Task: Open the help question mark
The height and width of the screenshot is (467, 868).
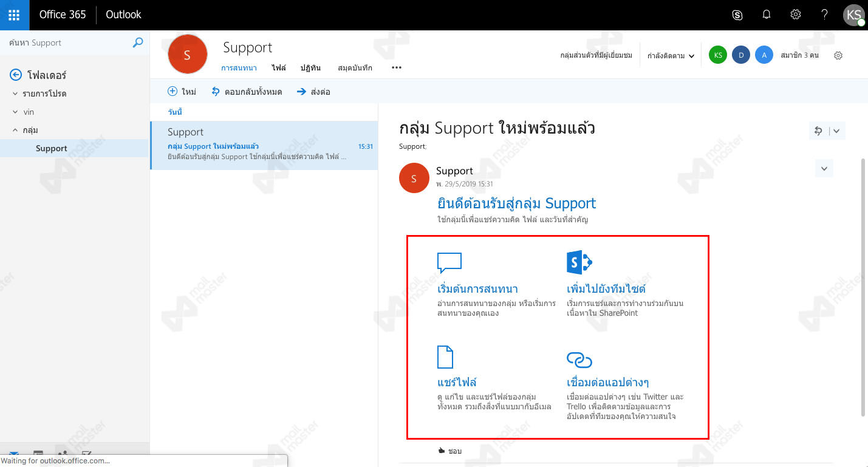Action: (824, 15)
